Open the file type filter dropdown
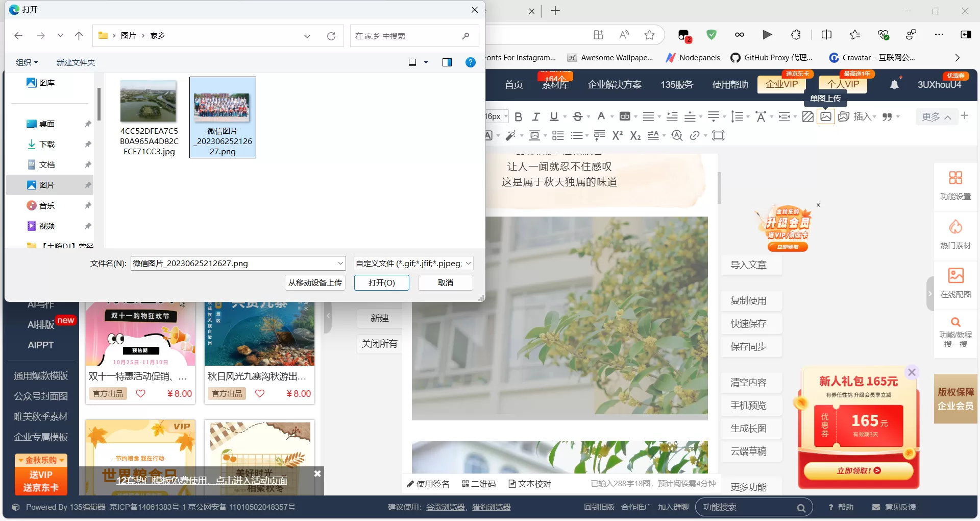 413,263
